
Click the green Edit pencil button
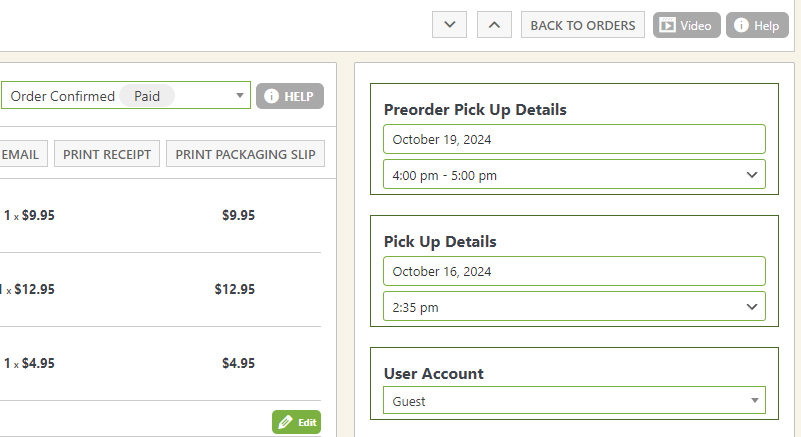pyautogui.click(x=296, y=422)
